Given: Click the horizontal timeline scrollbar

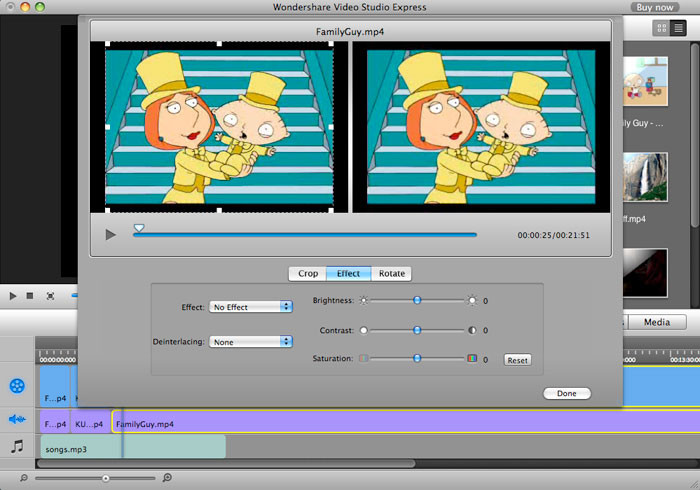Looking at the screenshot, I should pos(226,464).
